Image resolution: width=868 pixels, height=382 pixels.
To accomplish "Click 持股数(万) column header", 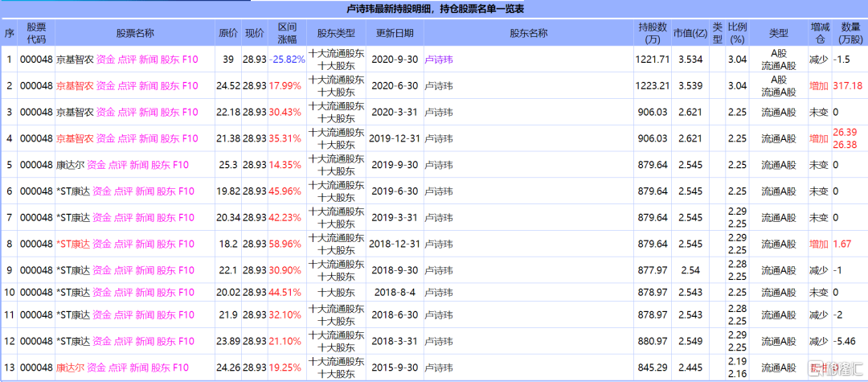I will pyautogui.click(x=652, y=33).
